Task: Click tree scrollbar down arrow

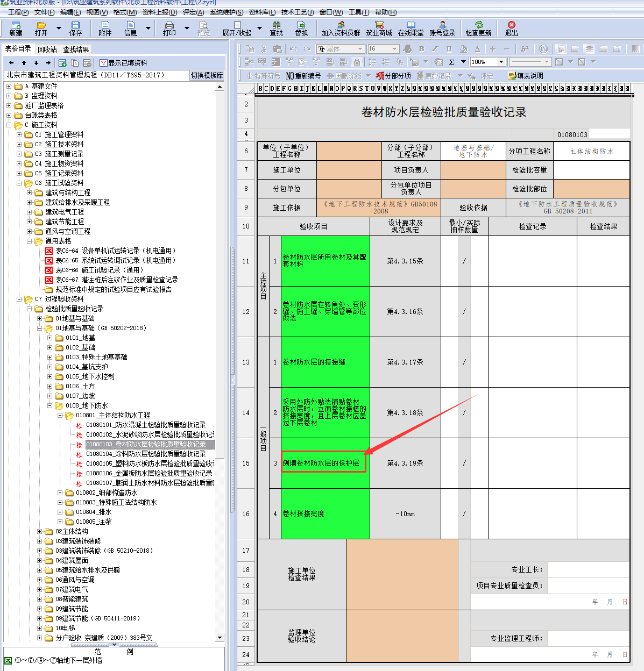Action: (220, 638)
